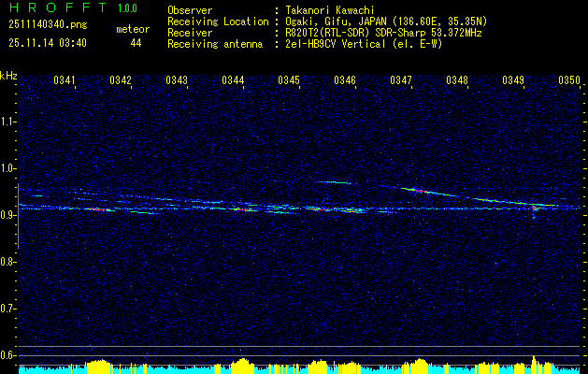588x374 pixels.
Task: Click the 0349 time tick label
Action: 513,81
